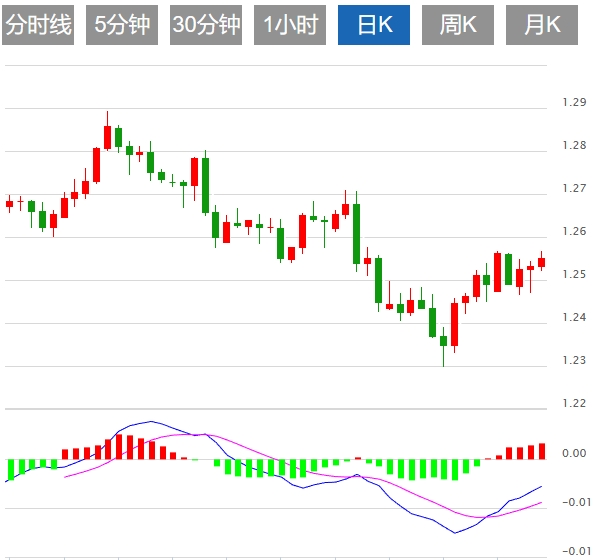Click the 1.26 price axis label
610x560 pixels.
pyautogui.click(x=574, y=231)
